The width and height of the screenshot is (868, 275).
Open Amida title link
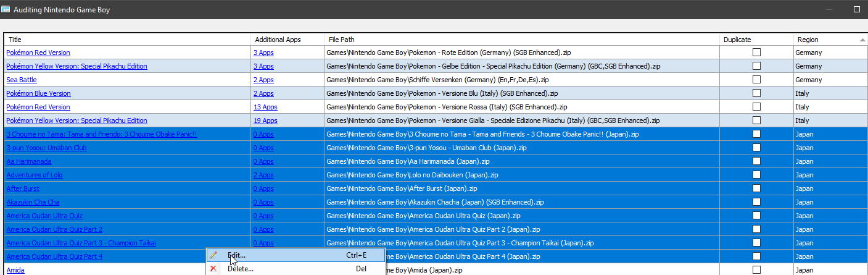tap(15, 270)
